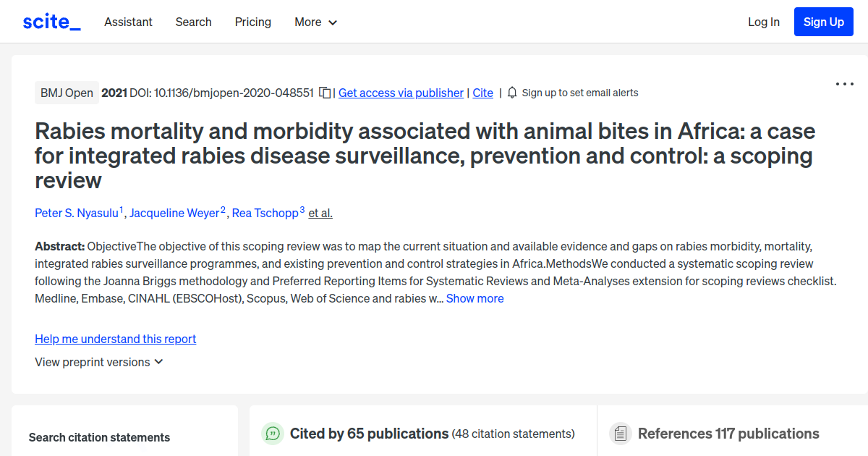Expand author list by clicking et al.
868x456 pixels.
click(x=320, y=213)
